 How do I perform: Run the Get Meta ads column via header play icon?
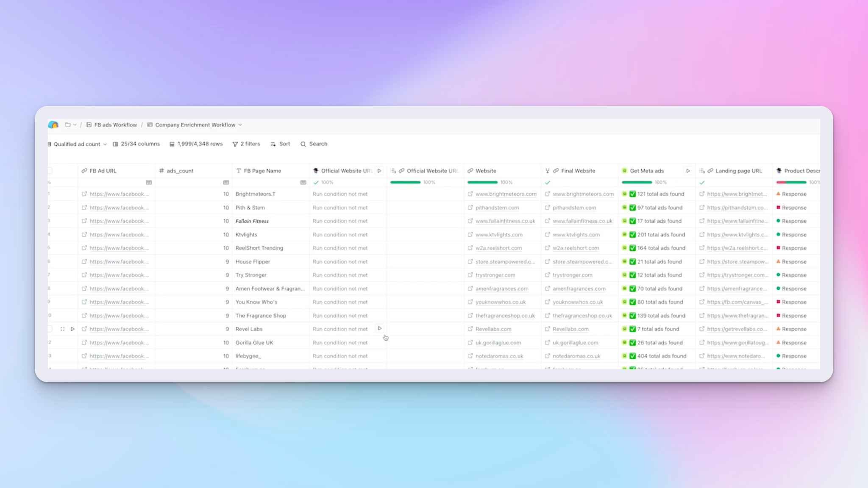[688, 171]
